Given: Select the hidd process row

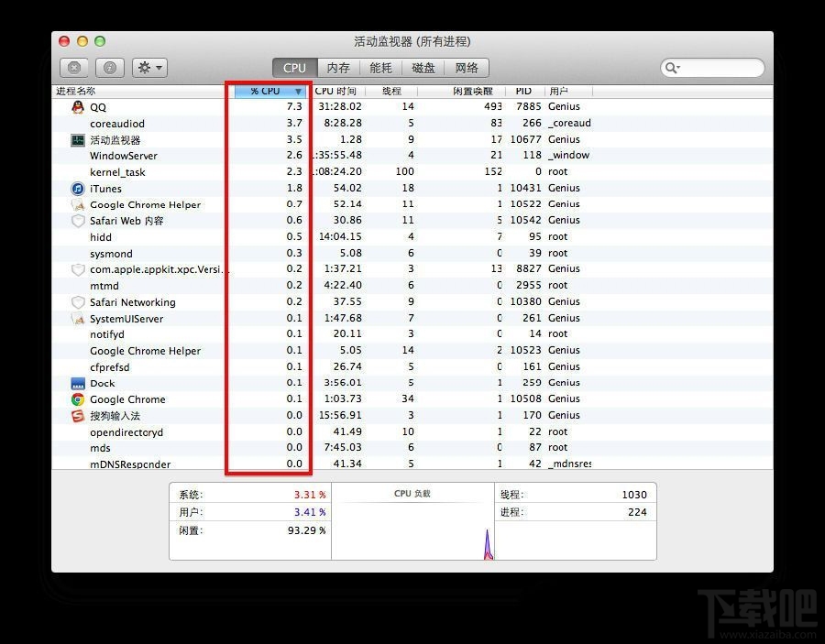Looking at the screenshot, I should pyautogui.click(x=412, y=236).
